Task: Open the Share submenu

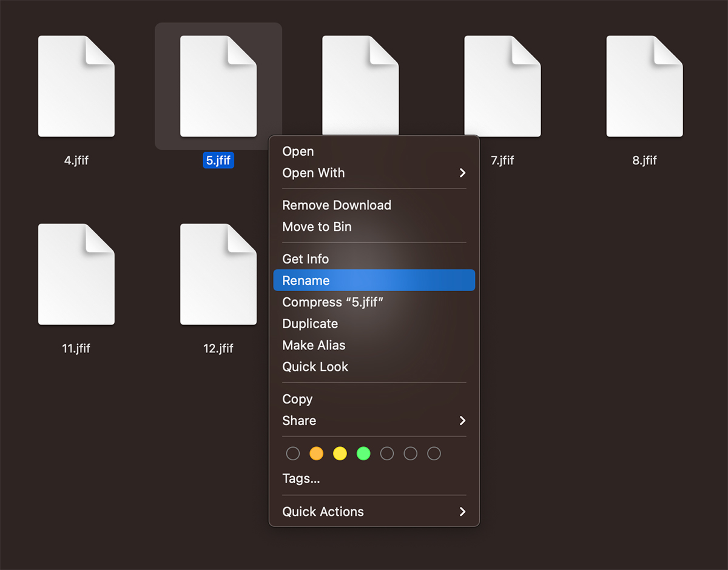Action: tap(374, 421)
